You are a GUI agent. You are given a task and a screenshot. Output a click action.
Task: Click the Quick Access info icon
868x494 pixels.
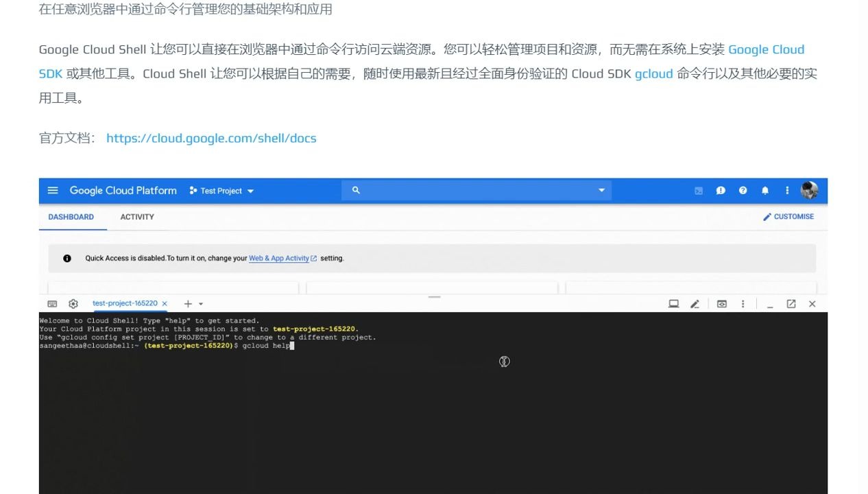67,259
